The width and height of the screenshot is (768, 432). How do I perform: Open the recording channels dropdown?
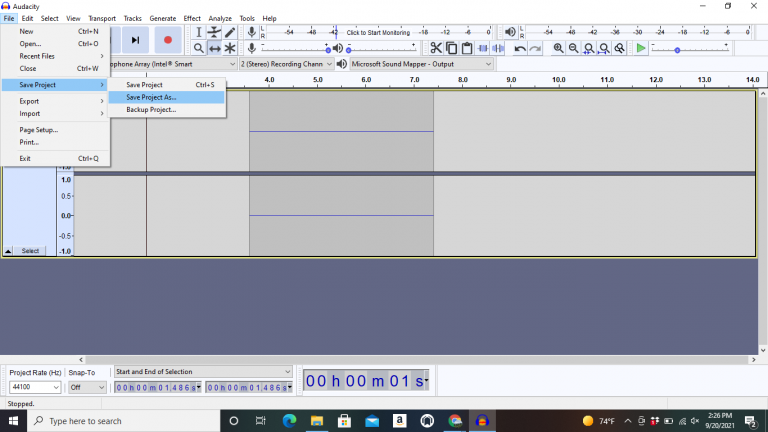tap(285, 64)
